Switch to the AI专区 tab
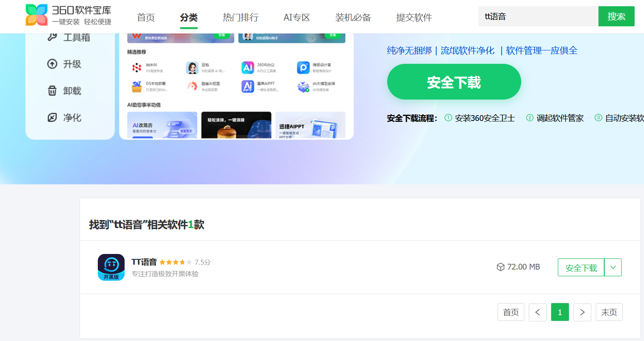 [297, 17]
